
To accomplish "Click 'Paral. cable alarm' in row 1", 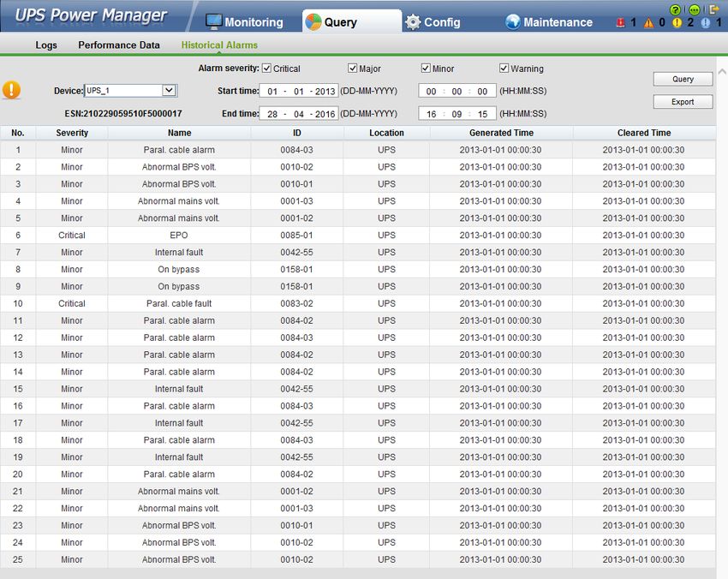I will 179,150.
